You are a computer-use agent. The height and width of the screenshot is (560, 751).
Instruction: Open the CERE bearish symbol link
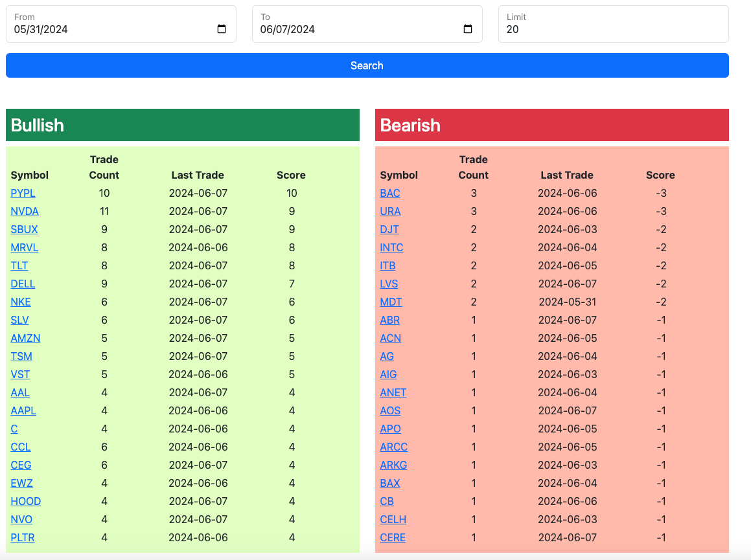pyautogui.click(x=393, y=538)
